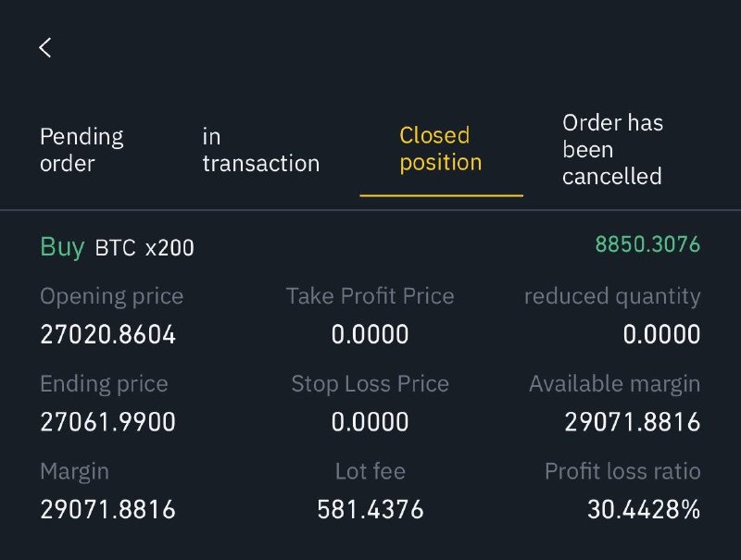Image resolution: width=741 pixels, height=560 pixels.
Task: Click the Profit loss ratio percentage 30.4428%
Action: [x=644, y=509]
